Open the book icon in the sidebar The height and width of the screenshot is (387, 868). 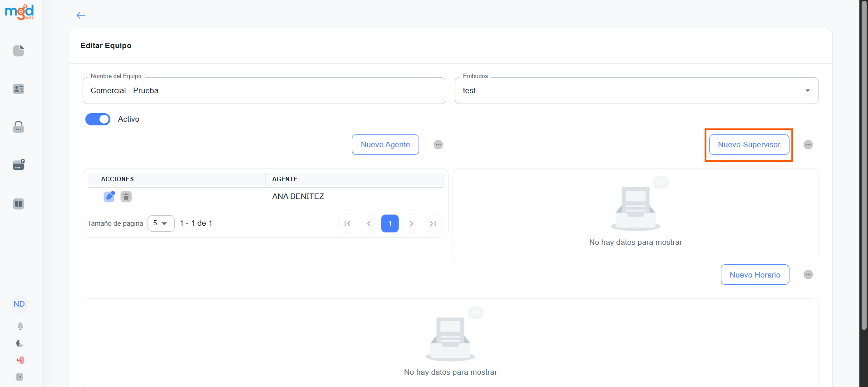point(19,204)
